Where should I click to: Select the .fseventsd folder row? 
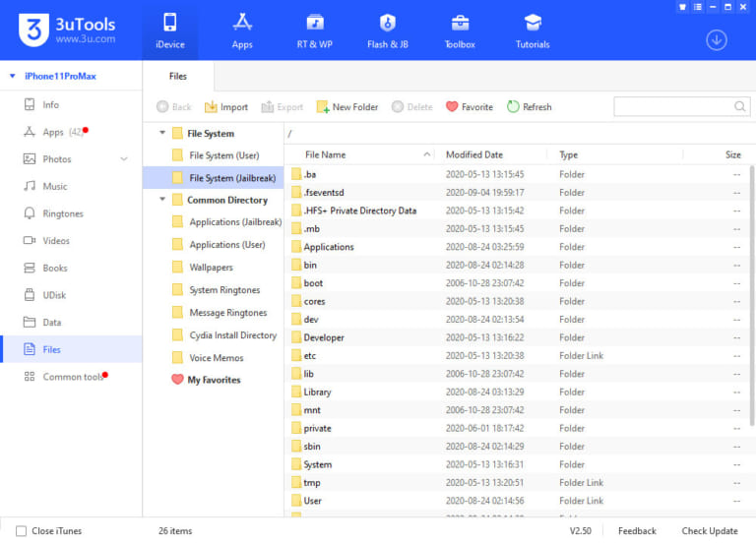[517, 192]
